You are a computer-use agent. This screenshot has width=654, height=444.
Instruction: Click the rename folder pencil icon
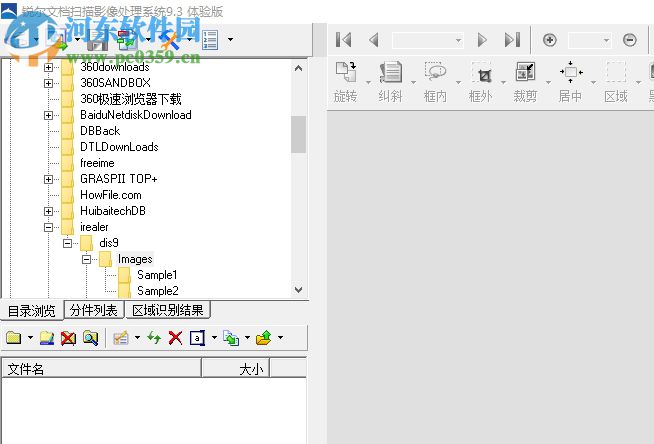pos(47,338)
